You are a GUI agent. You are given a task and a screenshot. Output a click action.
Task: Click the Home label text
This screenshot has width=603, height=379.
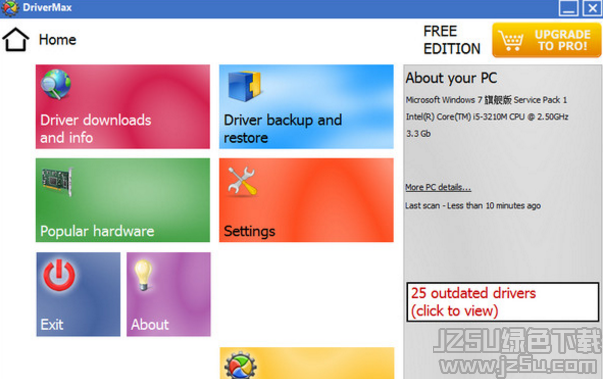click(x=58, y=40)
